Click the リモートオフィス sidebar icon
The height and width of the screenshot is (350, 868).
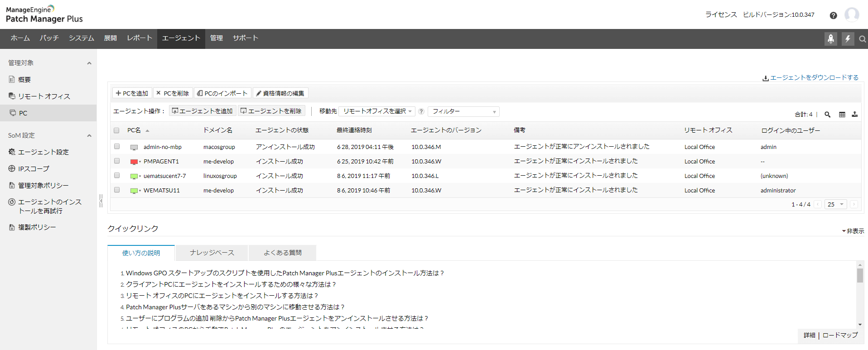[x=12, y=96]
